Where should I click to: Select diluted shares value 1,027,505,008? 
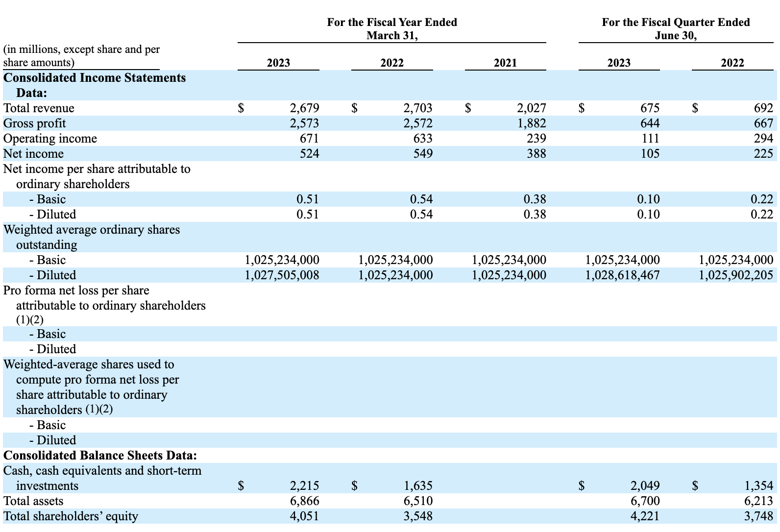click(x=282, y=275)
